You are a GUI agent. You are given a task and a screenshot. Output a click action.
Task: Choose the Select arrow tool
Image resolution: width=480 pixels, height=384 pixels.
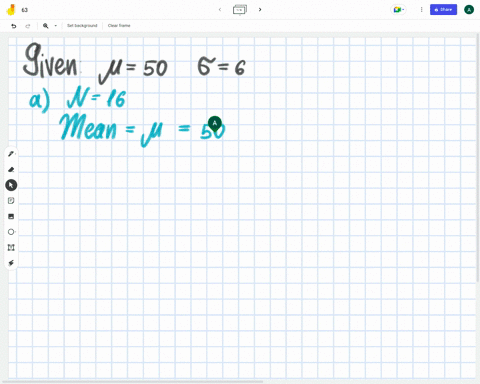(11, 185)
